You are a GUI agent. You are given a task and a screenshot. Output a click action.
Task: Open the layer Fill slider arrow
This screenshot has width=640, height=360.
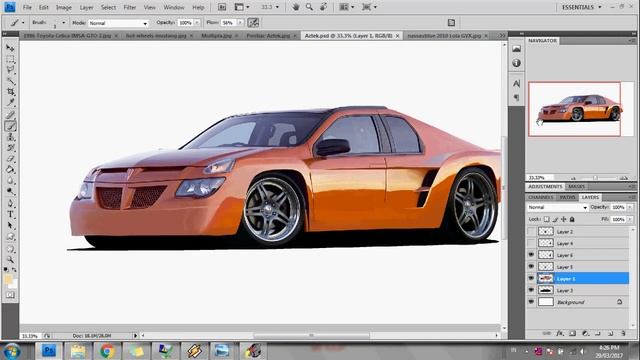tap(630, 219)
